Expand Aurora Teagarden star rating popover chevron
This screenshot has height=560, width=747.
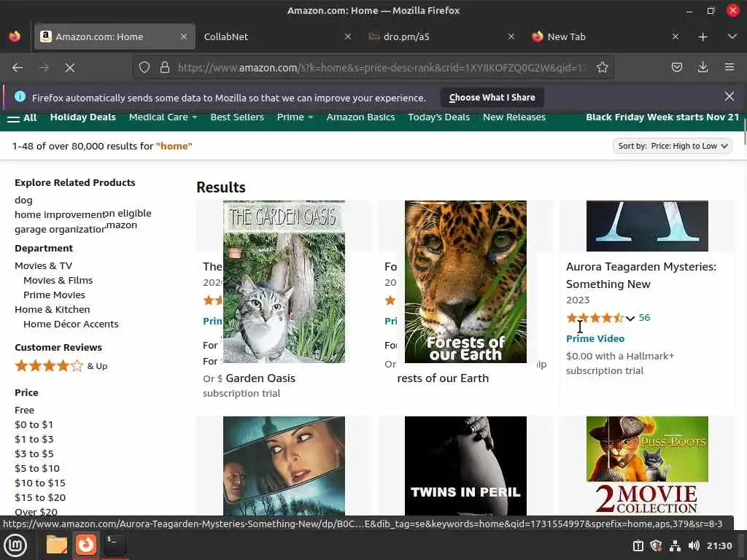coord(630,318)
